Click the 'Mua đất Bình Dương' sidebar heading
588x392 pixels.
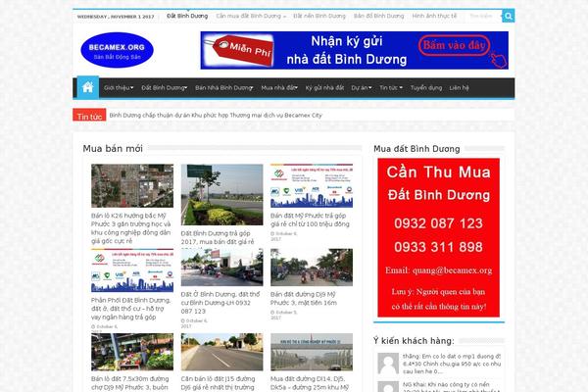click(416, 149)
